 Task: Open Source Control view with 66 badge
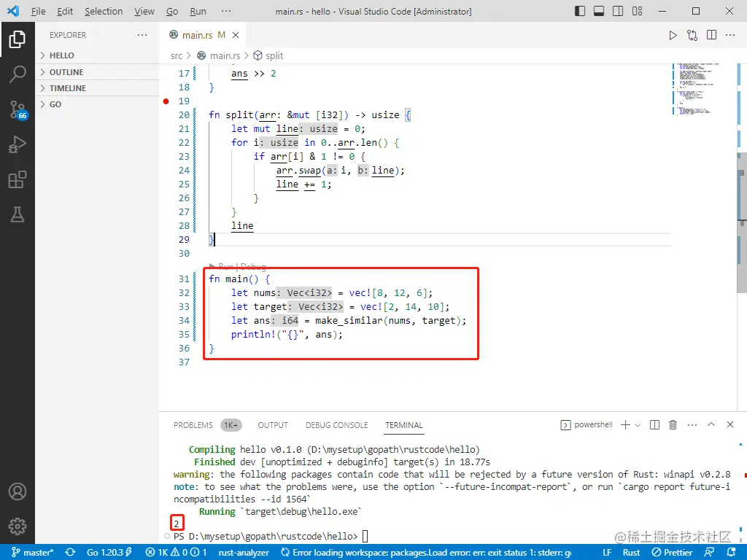coord(18,109)
